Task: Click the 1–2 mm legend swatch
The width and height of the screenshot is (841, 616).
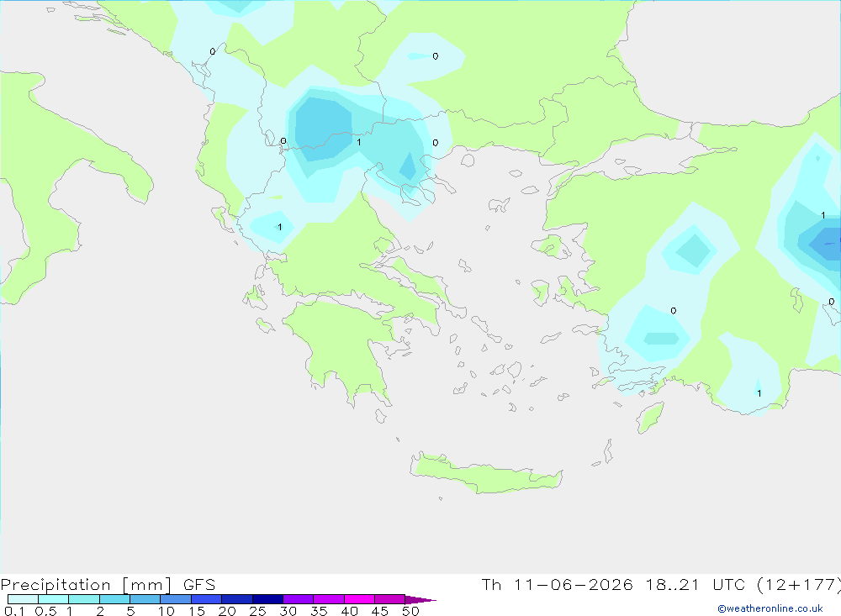Action: [x=84, y=599]
